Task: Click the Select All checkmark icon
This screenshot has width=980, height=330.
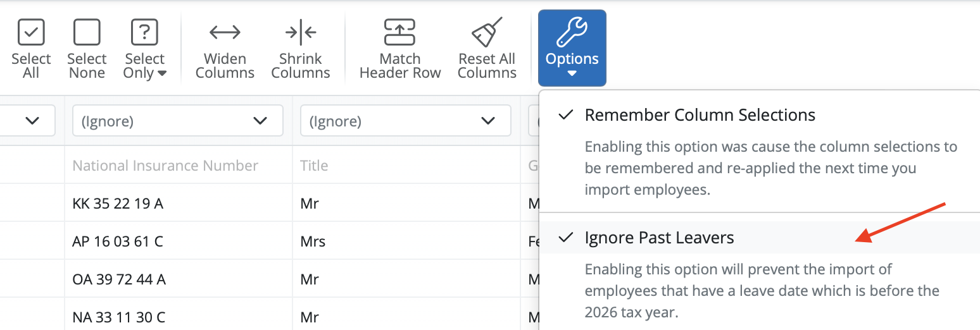Action: click(31, 32)
